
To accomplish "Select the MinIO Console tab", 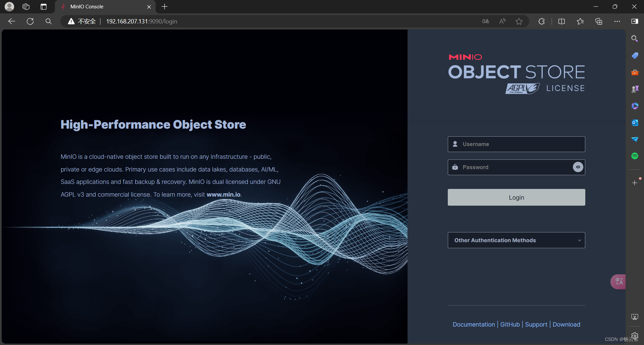I will [x=105, y=7].
